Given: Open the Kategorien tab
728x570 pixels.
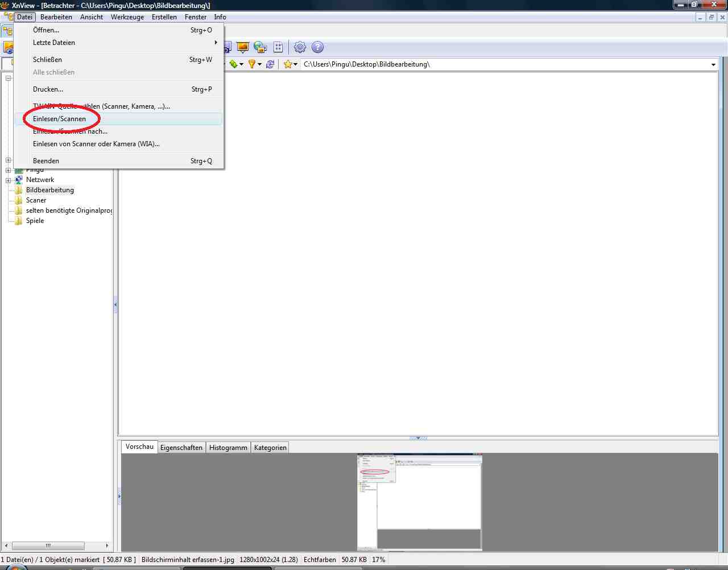Looking at the screenshot, I should (270, 448).
